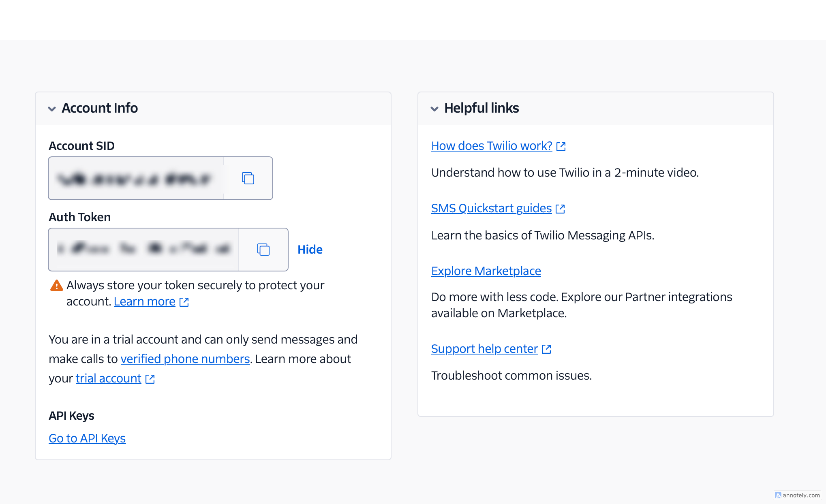Hide the Auth Token

click(x=310, y=250)
